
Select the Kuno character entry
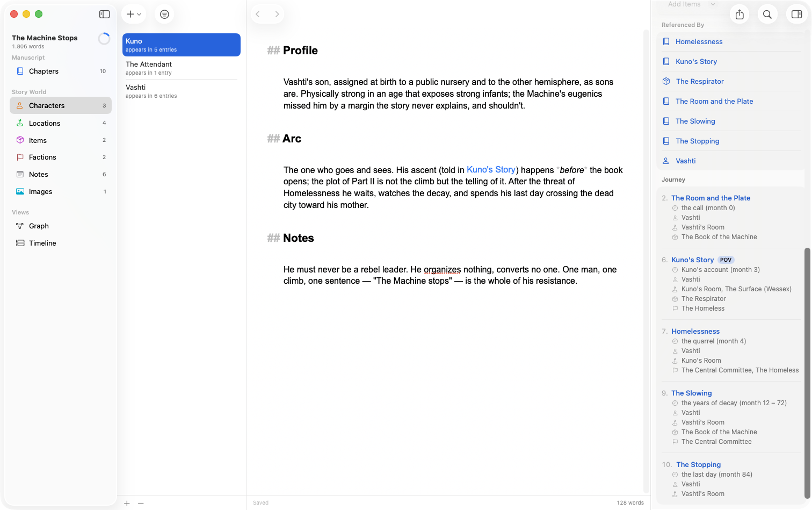point(182,45)
